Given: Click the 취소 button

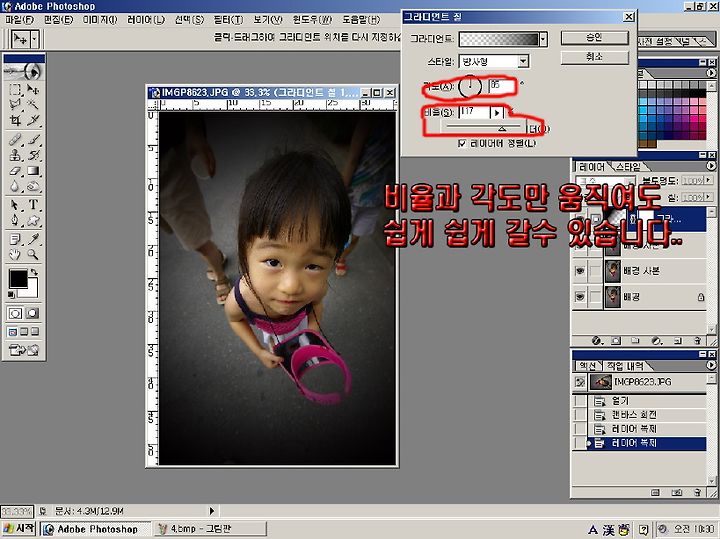Looking at the screenshot, I should (594, 56).
